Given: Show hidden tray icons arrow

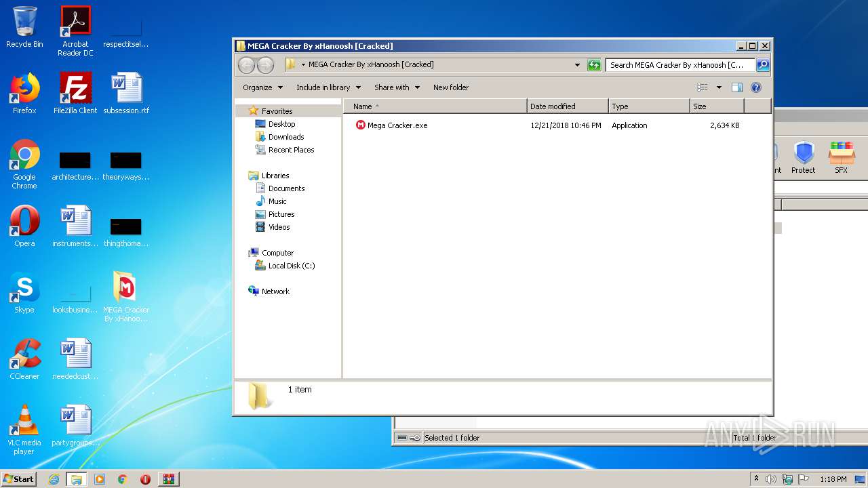Looking at the screenshot, I should pyautogui.click(x=756, y=479).
